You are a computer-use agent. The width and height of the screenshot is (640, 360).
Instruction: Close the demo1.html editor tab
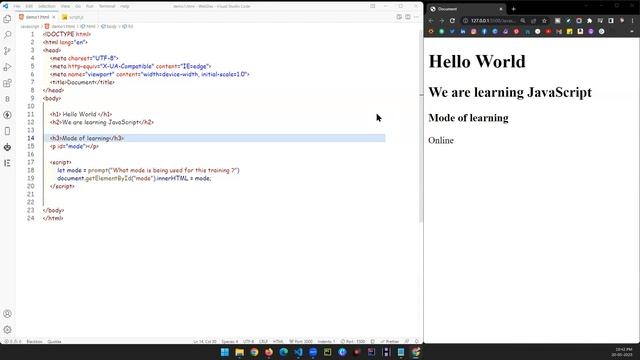53,17
